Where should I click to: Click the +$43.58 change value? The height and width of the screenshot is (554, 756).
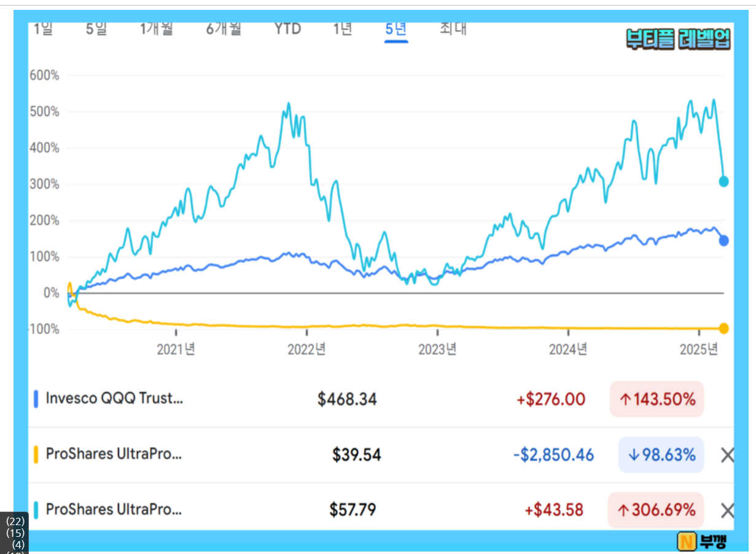click(554, 510)
